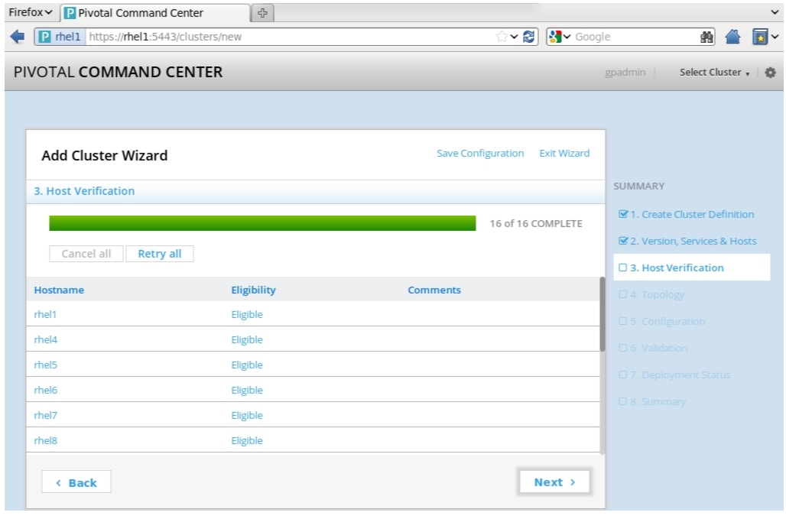Open the home page icon

click(x=732, y=37)
